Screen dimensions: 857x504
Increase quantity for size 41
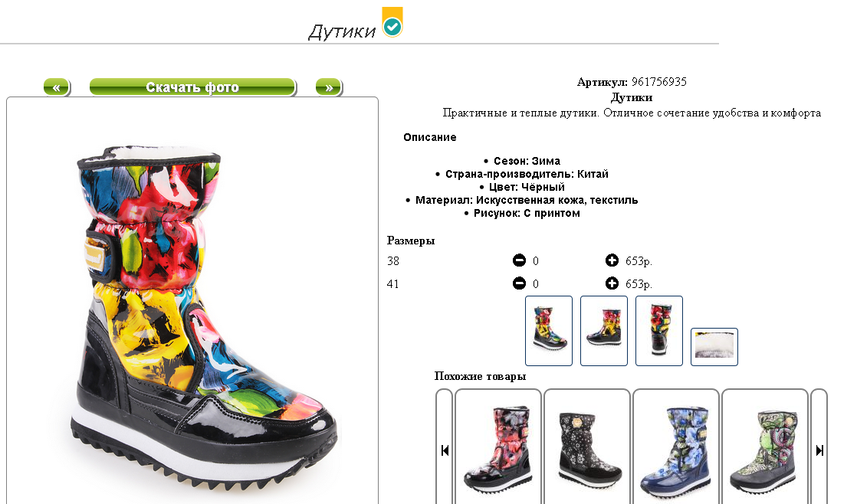pyautogui.click(x=612, y=283)
